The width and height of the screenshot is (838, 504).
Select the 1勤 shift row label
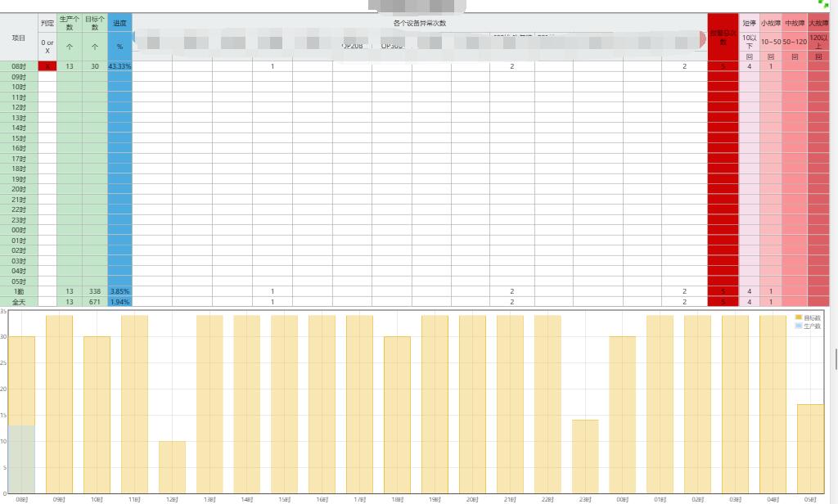[19, 291]
